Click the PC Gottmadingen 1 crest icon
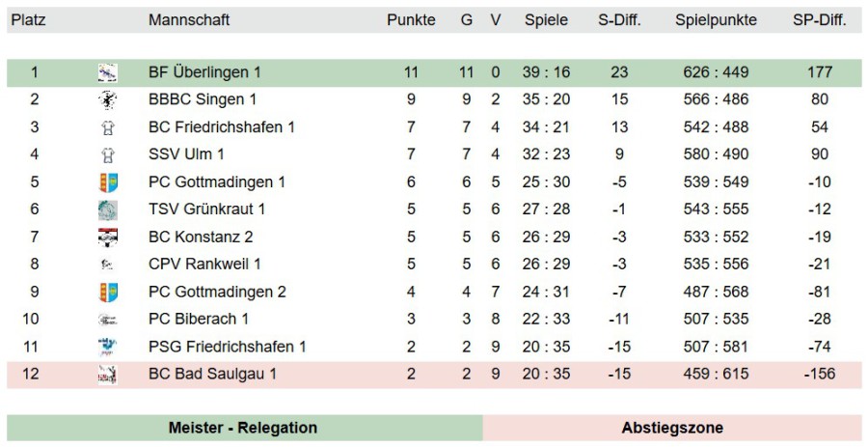868x447 pixels. pos(107,182)
